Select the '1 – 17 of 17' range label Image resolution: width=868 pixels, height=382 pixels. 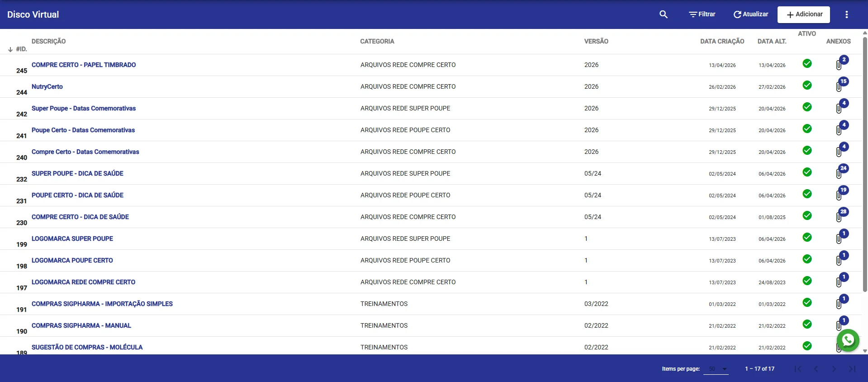point(759,369)
